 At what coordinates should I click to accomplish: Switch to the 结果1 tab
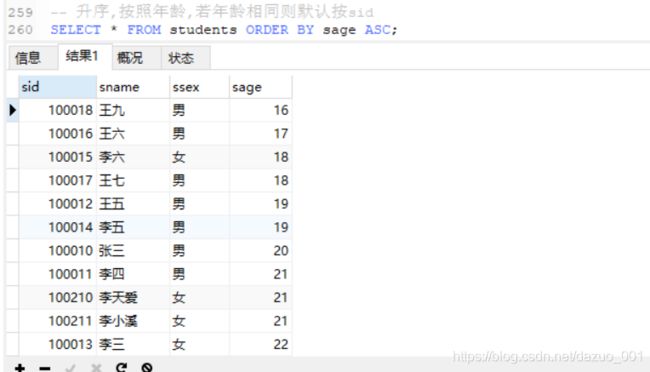85,56
